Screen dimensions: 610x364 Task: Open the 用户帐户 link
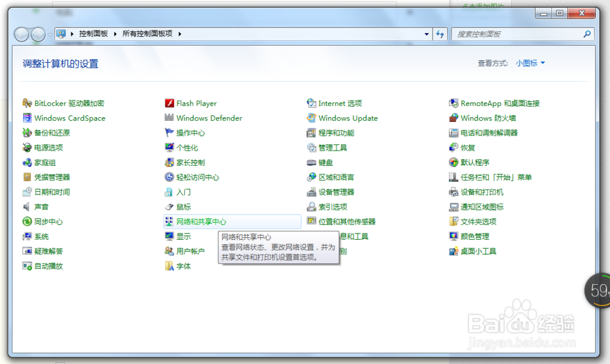190,251
